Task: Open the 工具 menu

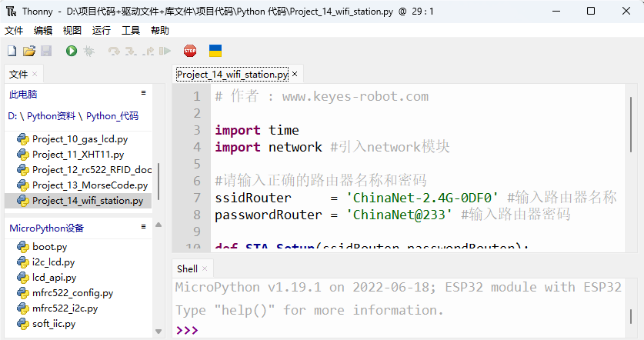Action: (131, 31)
